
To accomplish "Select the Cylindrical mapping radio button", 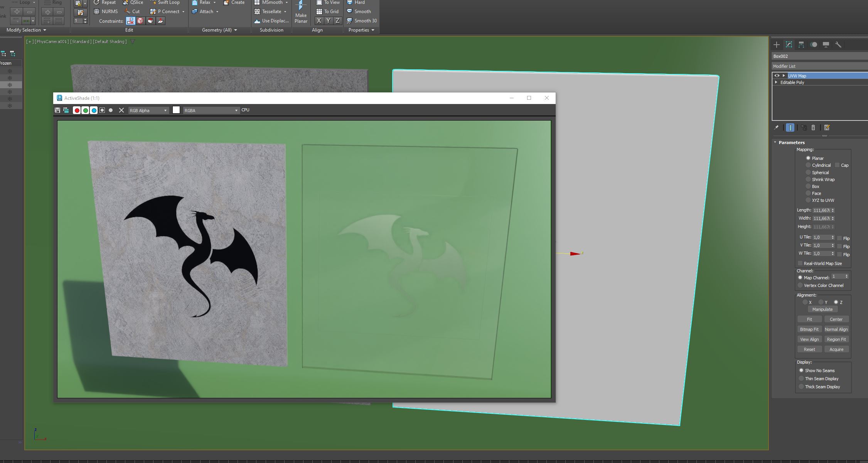I will [808, 165].
